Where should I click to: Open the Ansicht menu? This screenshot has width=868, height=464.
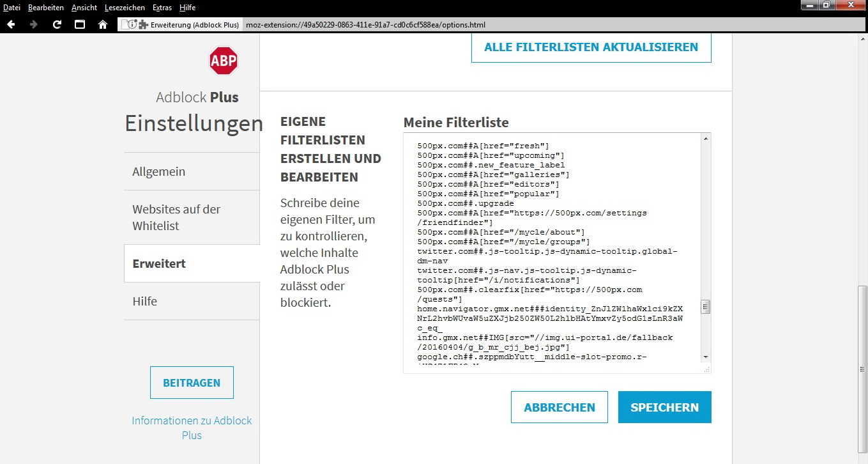[85, 8]
